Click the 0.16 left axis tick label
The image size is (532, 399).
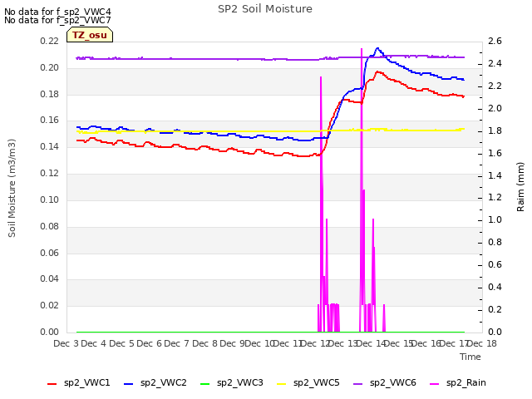pyautogui.click(x=50, y=121)
